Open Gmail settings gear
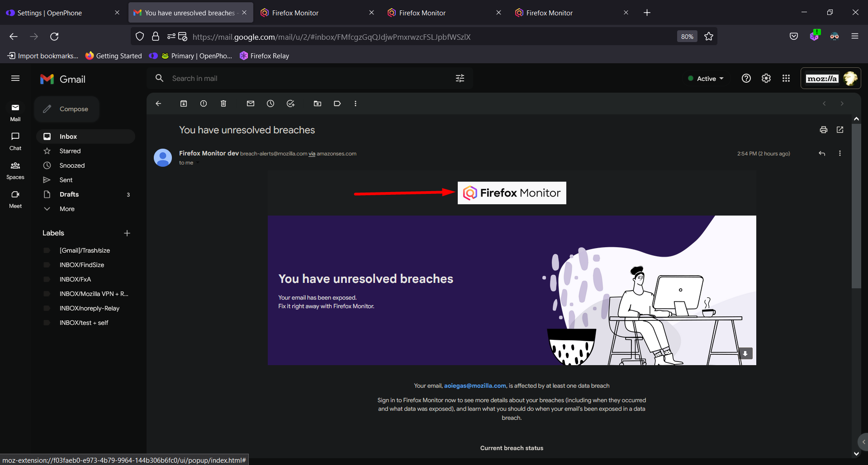Viewport: 868px width, 465px height. [766, 78]
